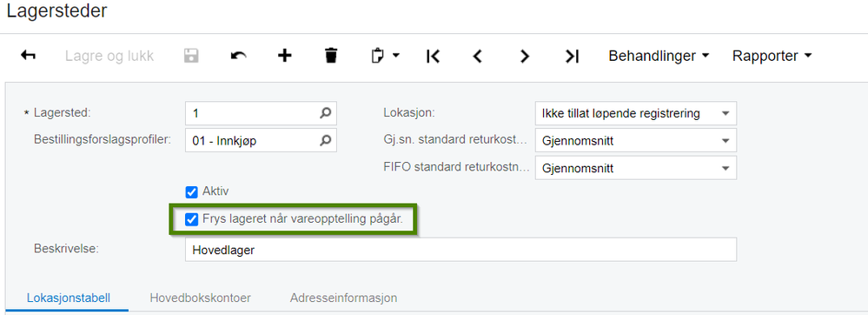Toggle Frys lageret når vareopptelling pågår checkbox
The height and width of the screenshot is (315, 868).
point(191,219)
